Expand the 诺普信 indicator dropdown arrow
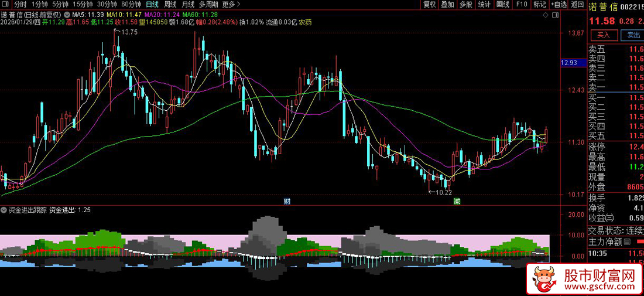Image resolution: width=644 pixels, height=296 pixels. point(67,15)
